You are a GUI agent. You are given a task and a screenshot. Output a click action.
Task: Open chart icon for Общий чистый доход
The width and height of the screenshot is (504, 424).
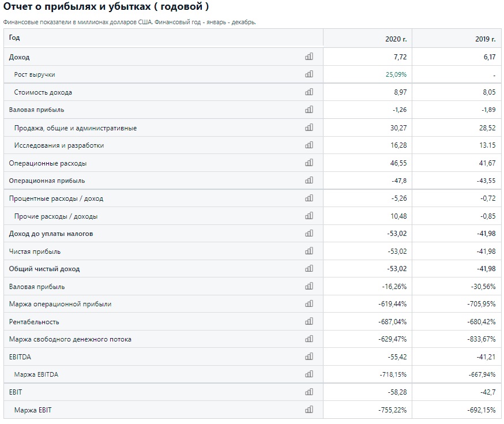309,268
